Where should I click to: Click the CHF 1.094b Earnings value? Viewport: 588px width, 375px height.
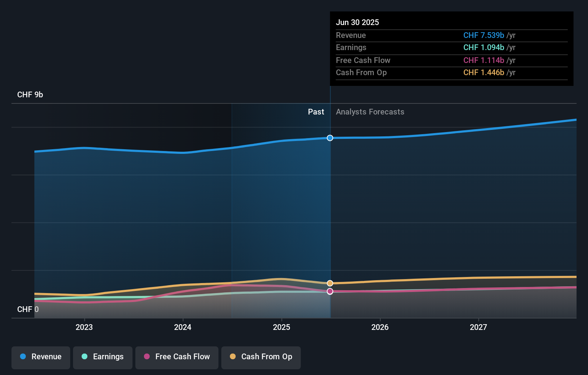[483, 47]
